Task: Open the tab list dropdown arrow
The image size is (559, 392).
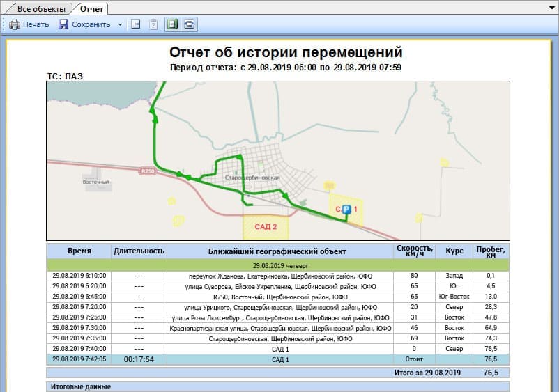Action: coord(551,8)
